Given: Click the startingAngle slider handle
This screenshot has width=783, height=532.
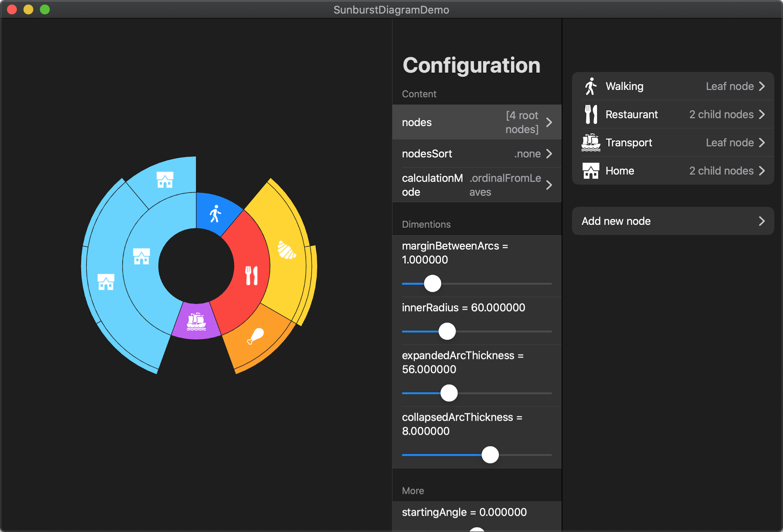Looking at the screenshot, I should coord(477,530).
